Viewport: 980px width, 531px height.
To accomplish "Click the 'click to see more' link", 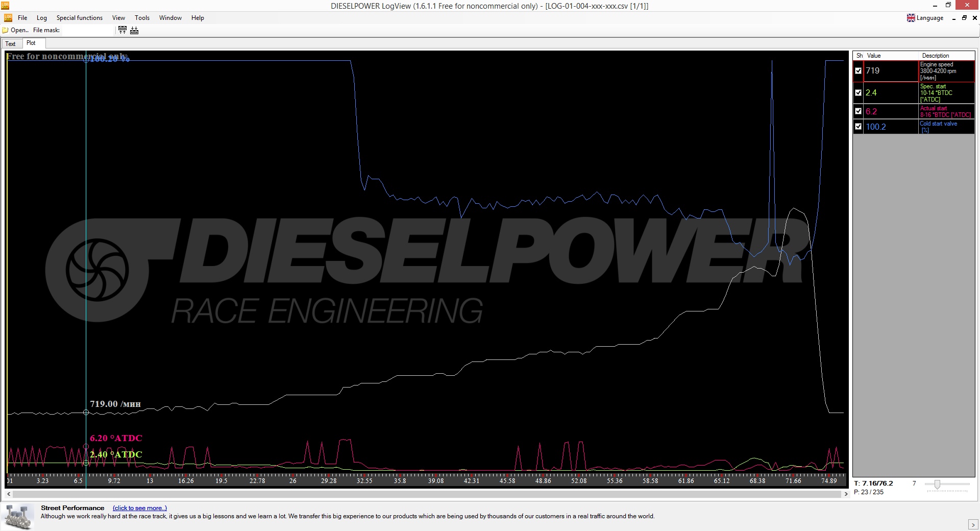I will pos(140,508).
